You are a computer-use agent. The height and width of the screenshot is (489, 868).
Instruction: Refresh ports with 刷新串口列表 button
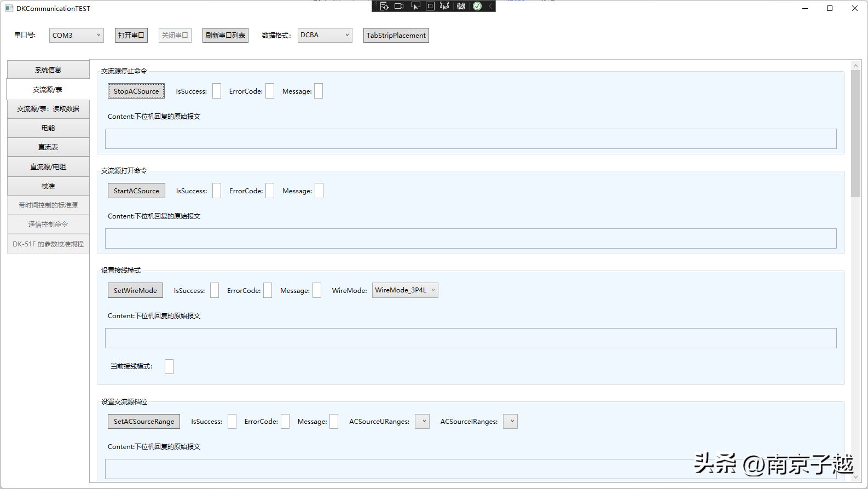(x=225, y=35)
